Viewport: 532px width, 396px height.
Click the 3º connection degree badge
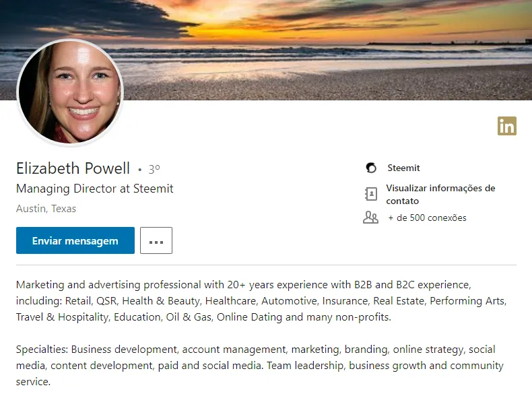[154, 169]
